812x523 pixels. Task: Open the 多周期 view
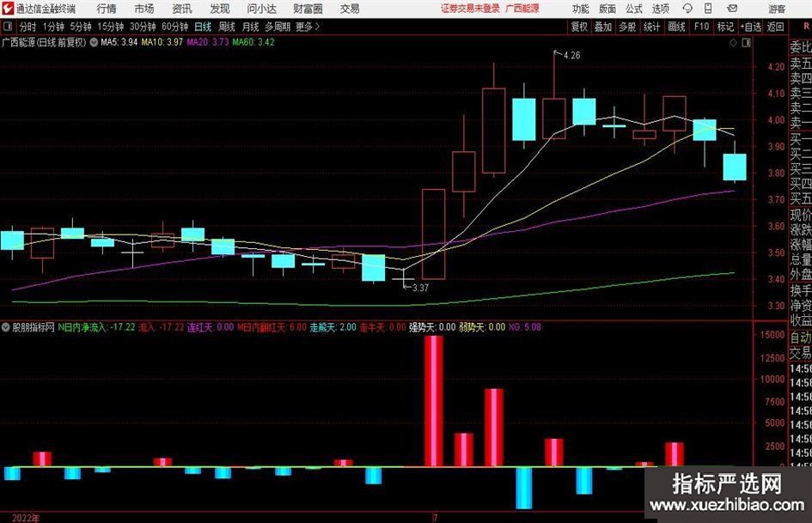pyautogui.click(x=278, y=27)
